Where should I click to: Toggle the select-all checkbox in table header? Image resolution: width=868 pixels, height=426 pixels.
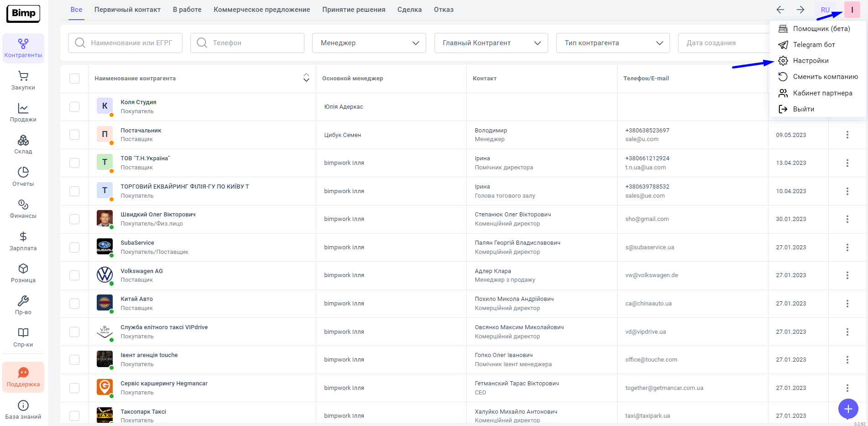(x=74, y=79)
